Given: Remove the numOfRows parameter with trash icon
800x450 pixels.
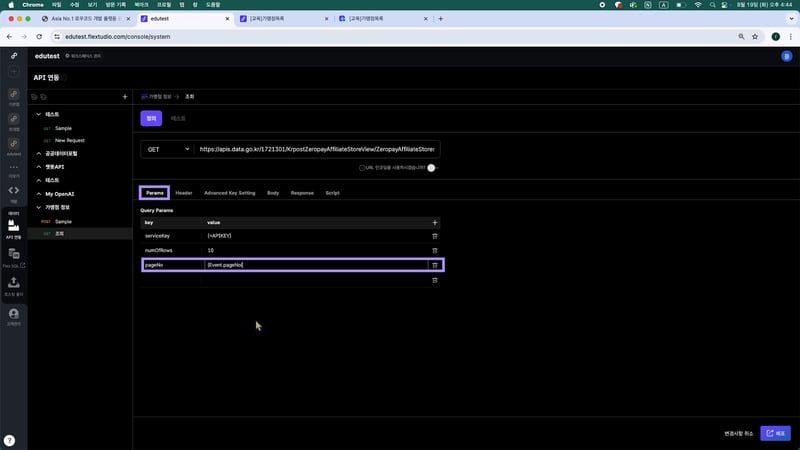Looking at the screenshot, I should tap(434, 250).
